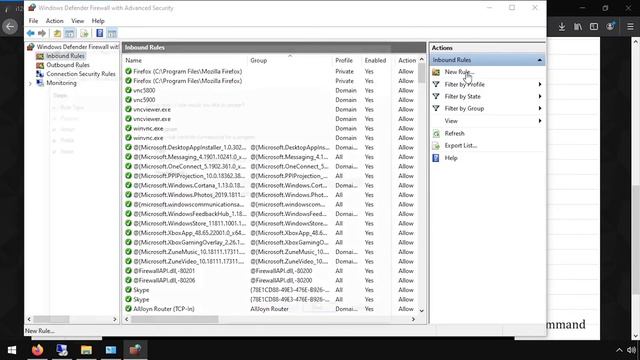Open the View menu in menu bar

[78, 21]
